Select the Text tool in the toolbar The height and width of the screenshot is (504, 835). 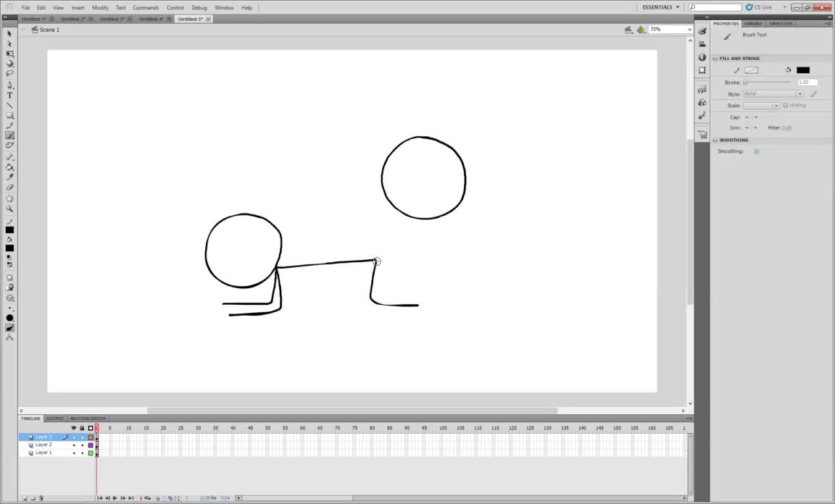(x=9, y=95)
